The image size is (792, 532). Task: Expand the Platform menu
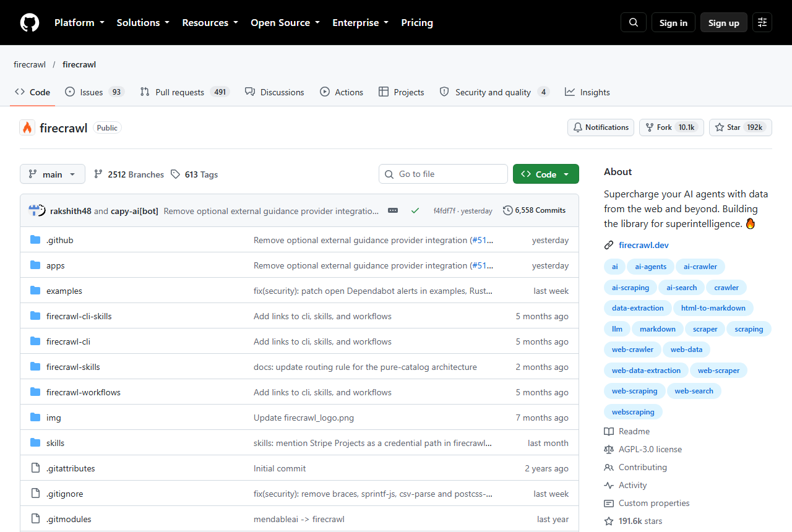pos(80,23)
